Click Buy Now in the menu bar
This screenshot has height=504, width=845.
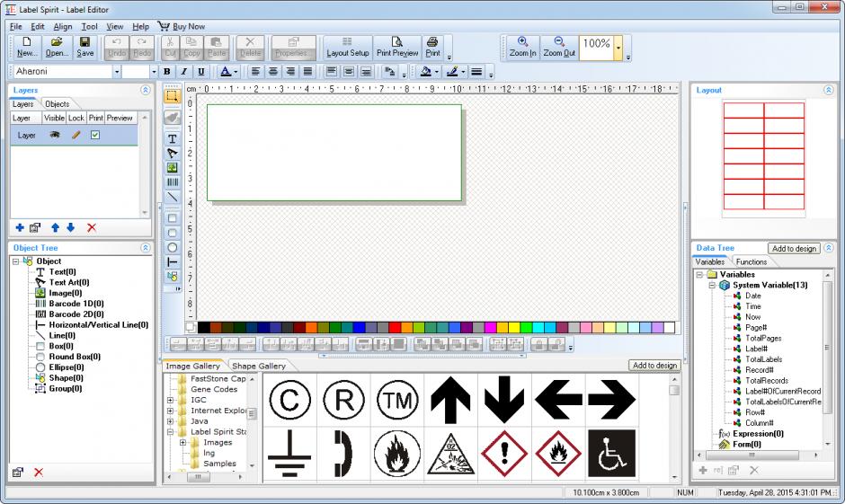182,26
